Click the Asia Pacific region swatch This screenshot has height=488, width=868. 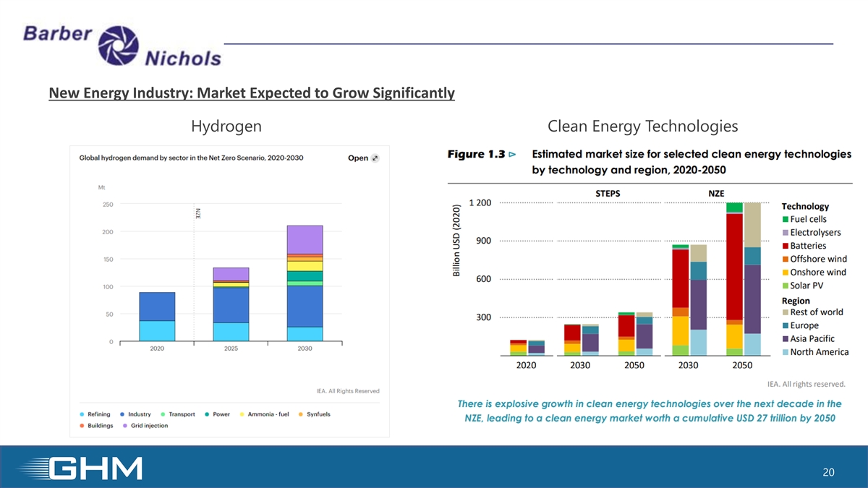point(785,339)
